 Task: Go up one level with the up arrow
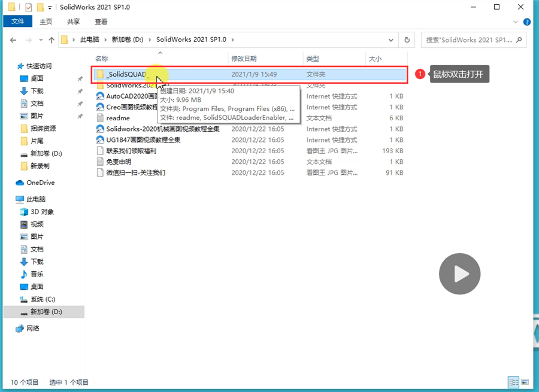[x=52, y=40]
